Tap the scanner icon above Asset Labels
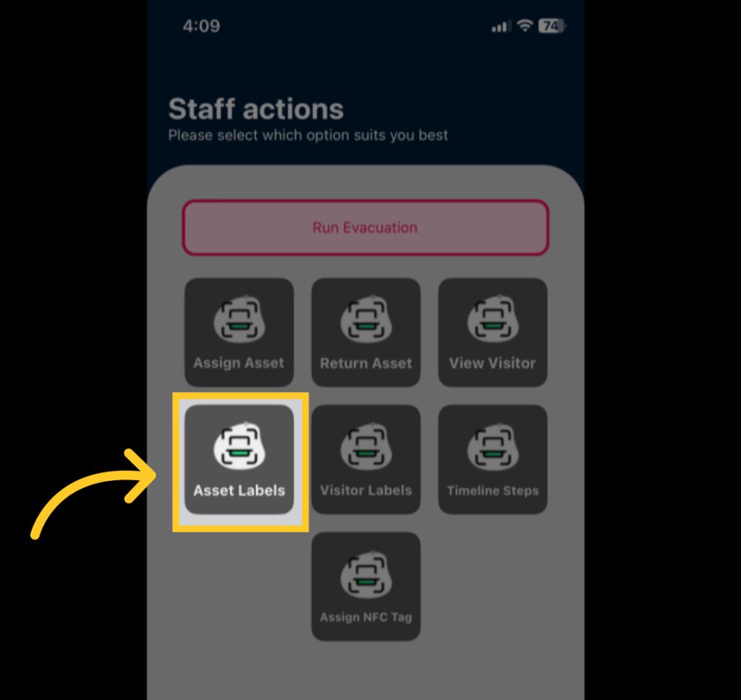The height and width of the screenshot is (700, 741). click(x=239, y=446)
